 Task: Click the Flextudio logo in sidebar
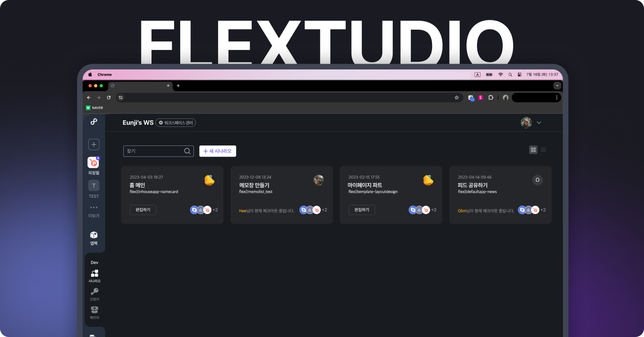click(94, 122)
